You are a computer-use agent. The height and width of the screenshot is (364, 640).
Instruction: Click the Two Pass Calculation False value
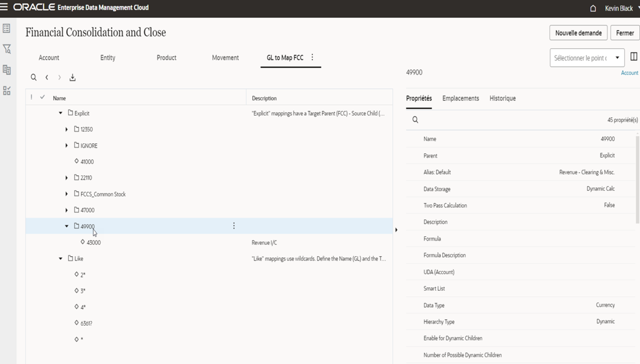point(609,205)
